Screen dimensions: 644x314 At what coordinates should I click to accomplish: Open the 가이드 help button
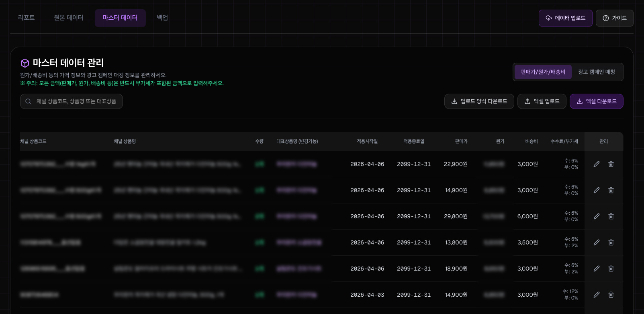coord(615,18)
